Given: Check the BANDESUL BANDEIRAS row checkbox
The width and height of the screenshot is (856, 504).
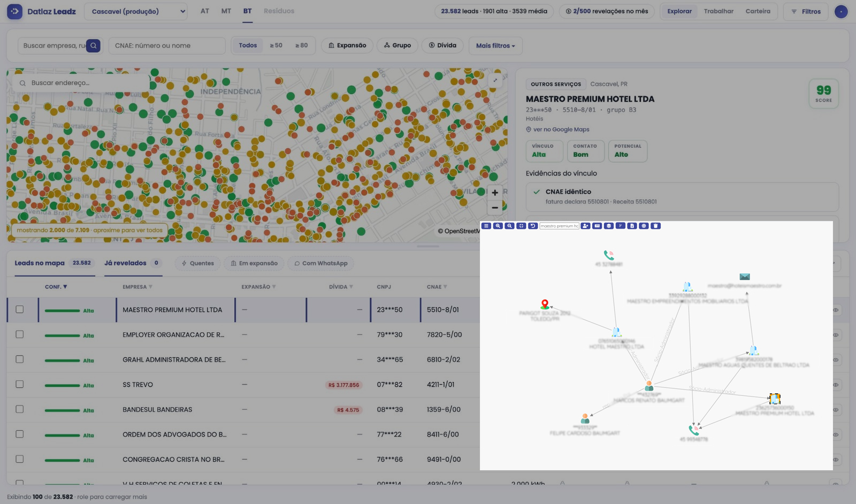Looking at the screenshot, I should (x=20, y=409).
